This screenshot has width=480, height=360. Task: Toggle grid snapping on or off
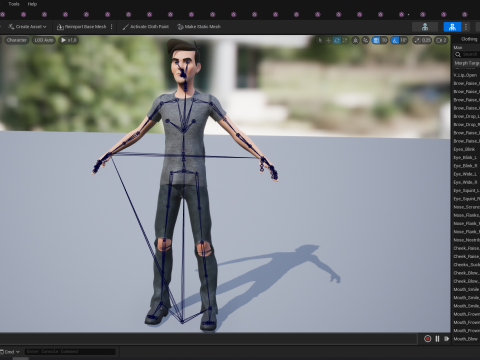coord(376,40)
